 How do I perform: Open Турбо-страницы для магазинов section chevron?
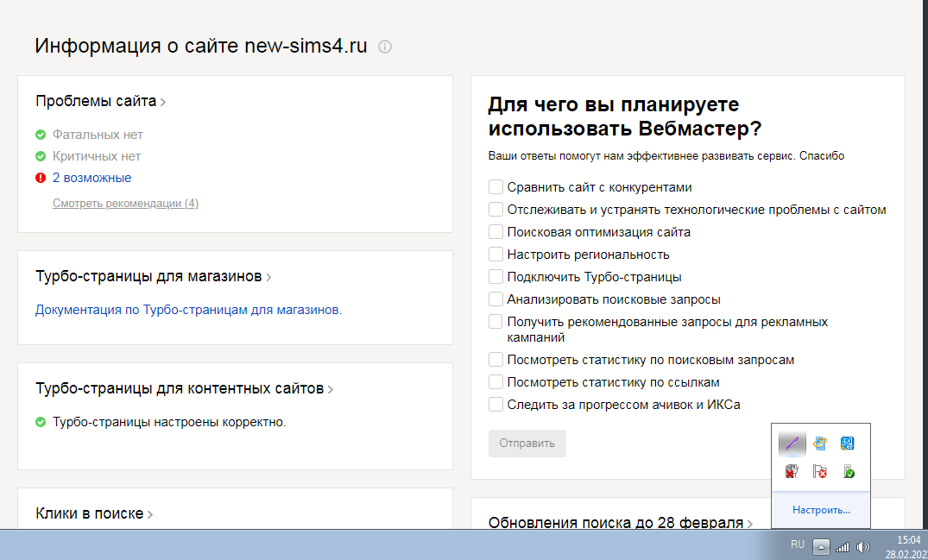[x=268, y=277]
